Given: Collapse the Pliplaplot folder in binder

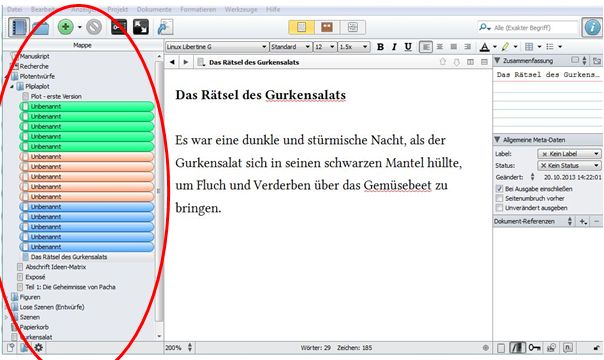Looking at the screenshot, I should coord(12,86).
